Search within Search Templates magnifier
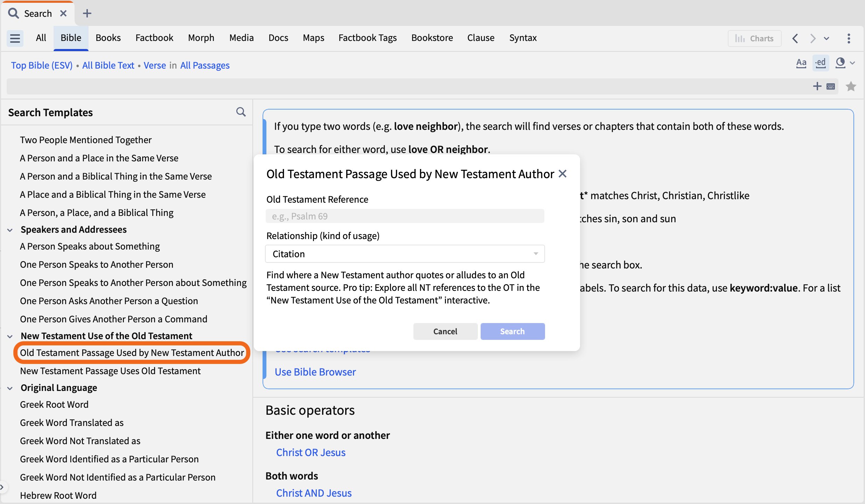Screen dimensions: 865x504 241,112
